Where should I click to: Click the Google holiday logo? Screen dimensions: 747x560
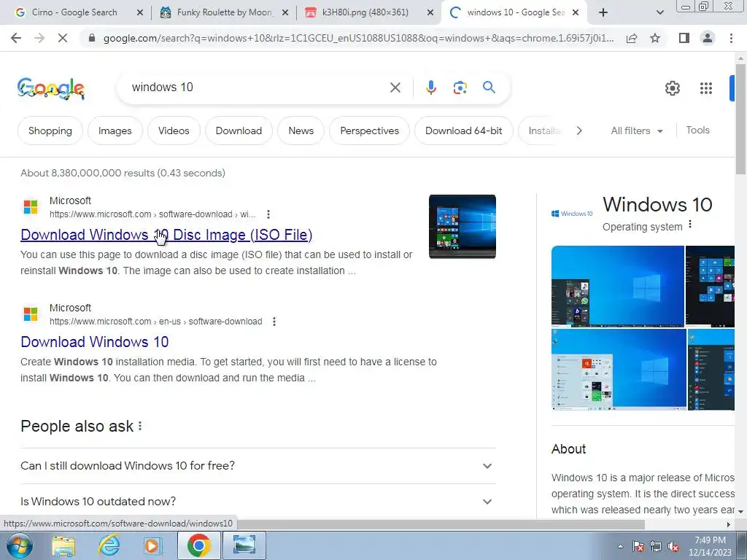(x=51, y=88)
